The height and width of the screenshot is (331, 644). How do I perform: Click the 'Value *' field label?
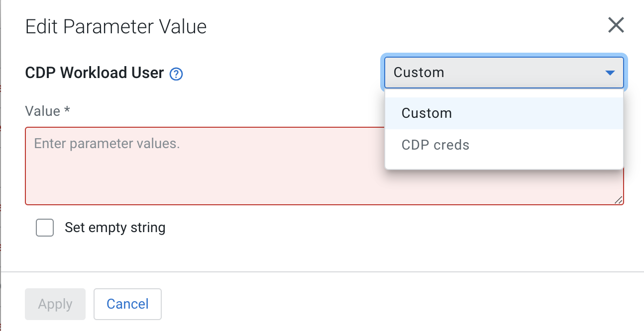point(42,111)
